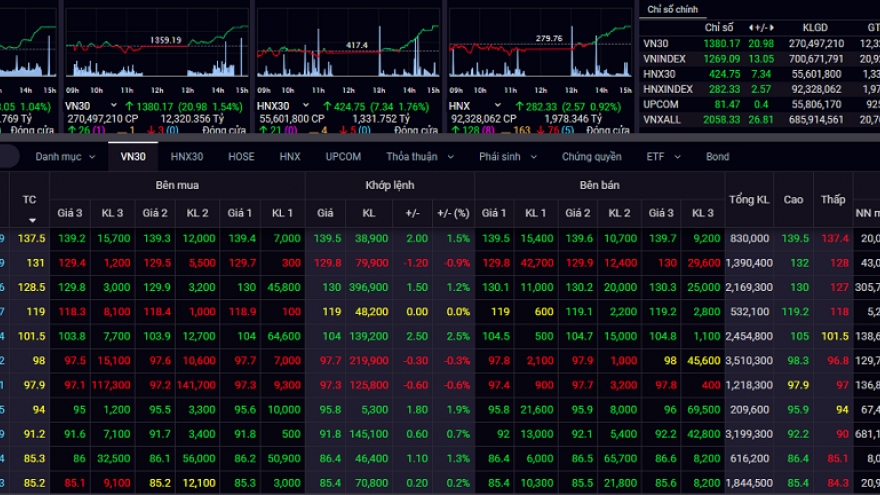Click the Chỉ số column header
880x495 pixels.
[718, 27]
